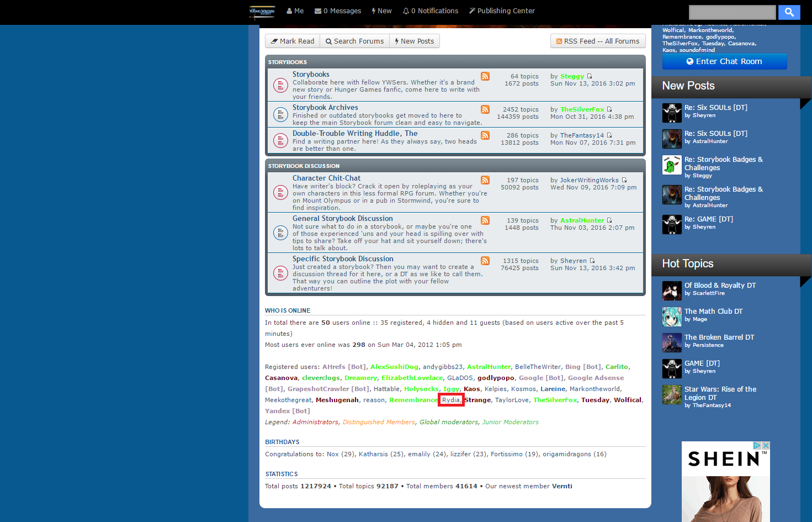This screenshot has width=812, height=522.
Task: Open RSS Feed -- All Forums
Action: [x=598, y=41]
